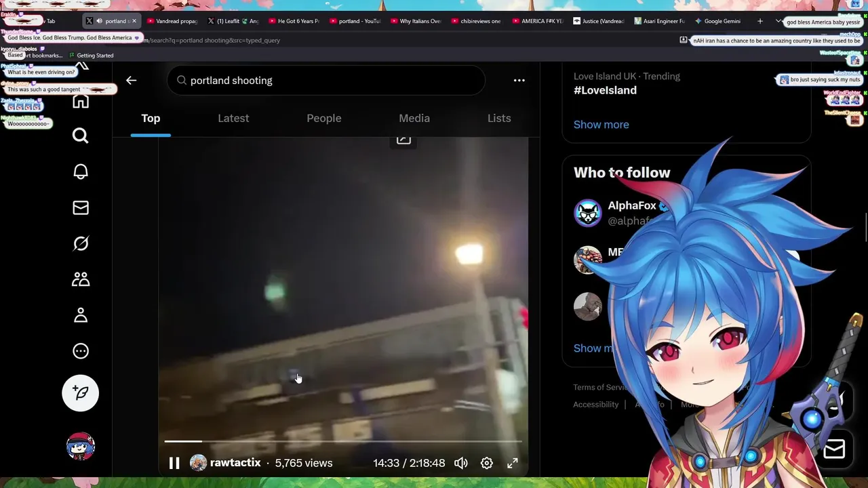Click rawtactix username under video
The height and width of the screenshot is (488, 868).
pyautogui.click(x=235, y=463)
